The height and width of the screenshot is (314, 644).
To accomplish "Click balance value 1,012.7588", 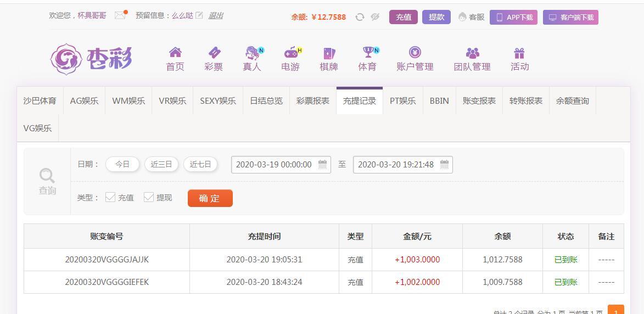I will point(503,260).
